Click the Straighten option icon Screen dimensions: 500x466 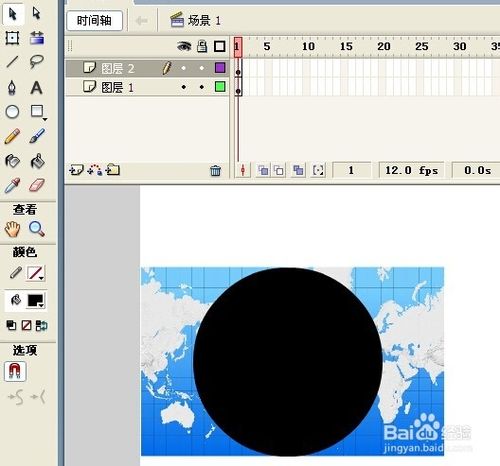tap(38, 397)
